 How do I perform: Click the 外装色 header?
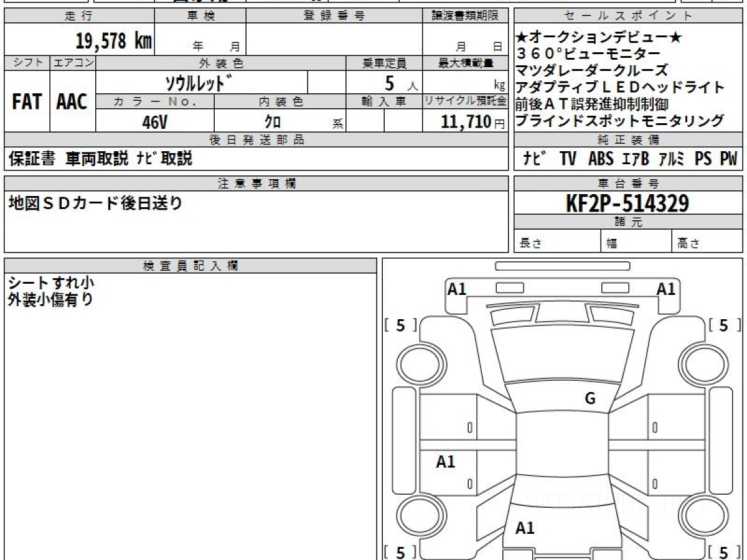point(221,63)
